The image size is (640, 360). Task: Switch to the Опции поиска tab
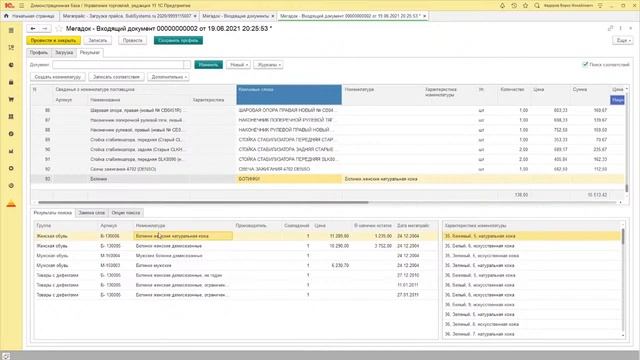(126, 213)
